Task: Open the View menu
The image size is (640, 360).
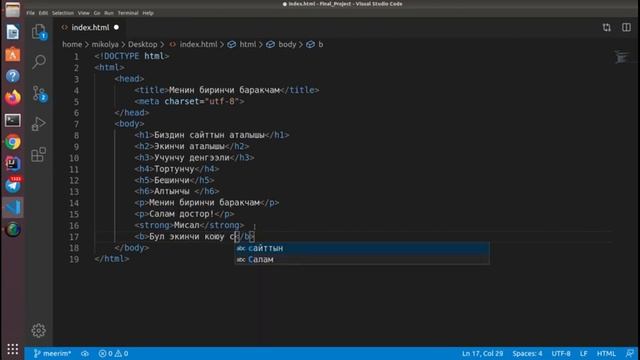Action: 84,13
